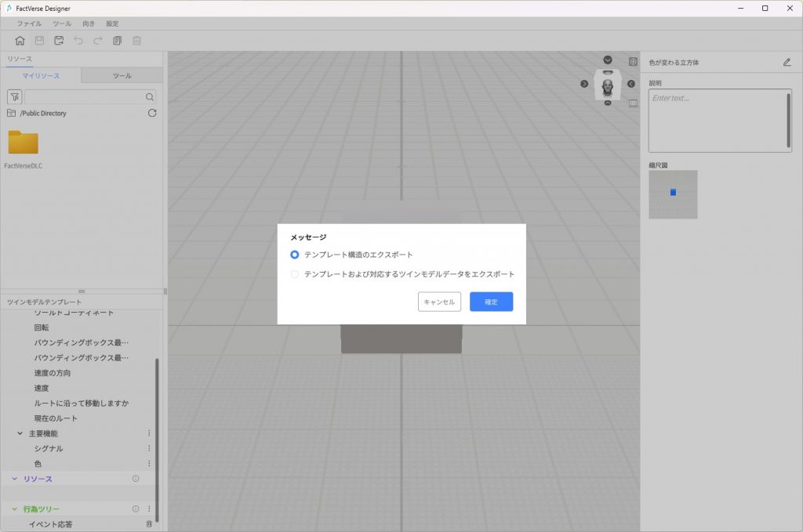Click the キャンセル button in the dialog
The height and width of the screenshot is (532, 803).
click(439, 302)
